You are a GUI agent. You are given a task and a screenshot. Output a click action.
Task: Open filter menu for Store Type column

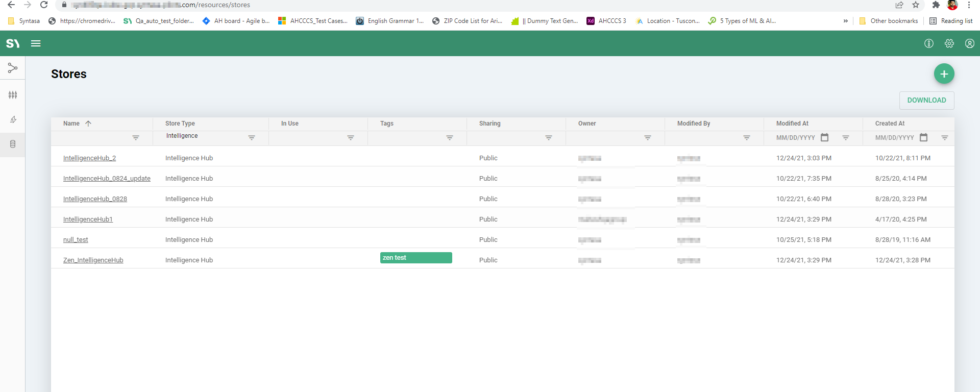[x=252, y=138]
